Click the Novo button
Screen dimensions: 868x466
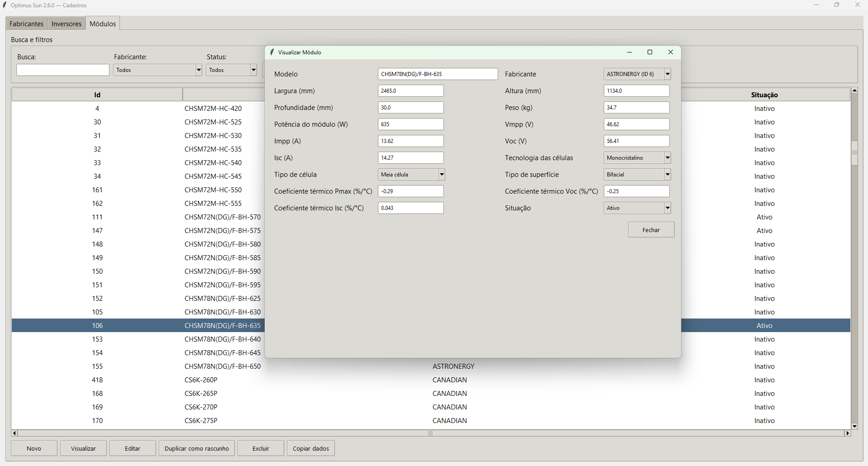[x=34, y=448]
